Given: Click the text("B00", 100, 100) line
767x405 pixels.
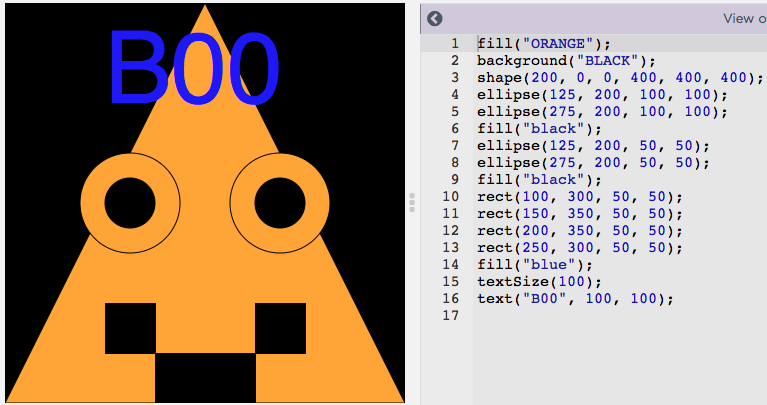Looking at the screenshot, I should tap(575, 298).
